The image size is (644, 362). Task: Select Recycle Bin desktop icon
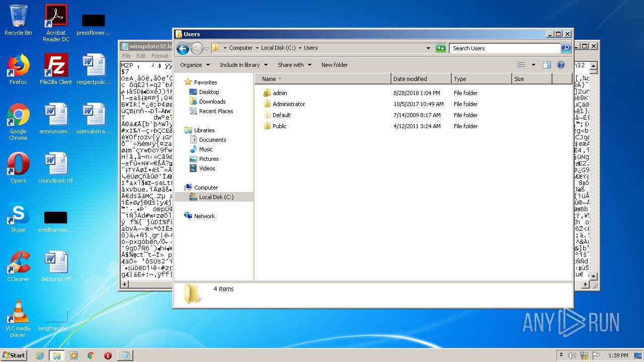click(x=18, y=21)
